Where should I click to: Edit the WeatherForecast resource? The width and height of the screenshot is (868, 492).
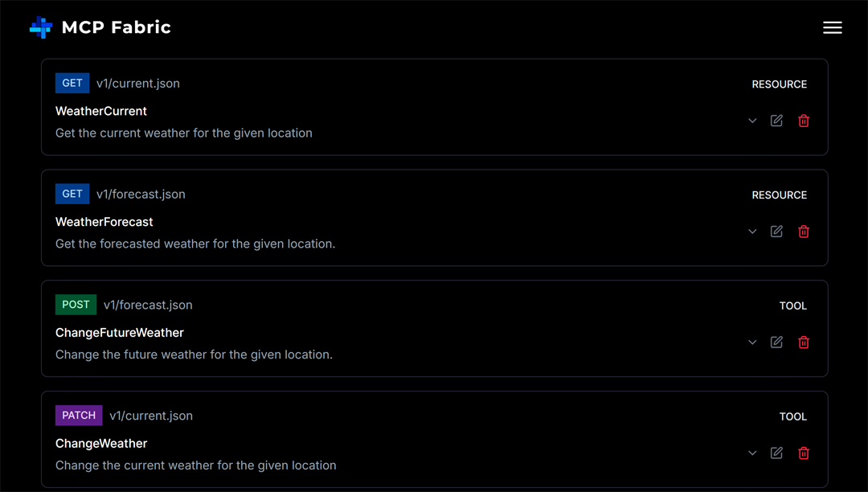(776, 232)
